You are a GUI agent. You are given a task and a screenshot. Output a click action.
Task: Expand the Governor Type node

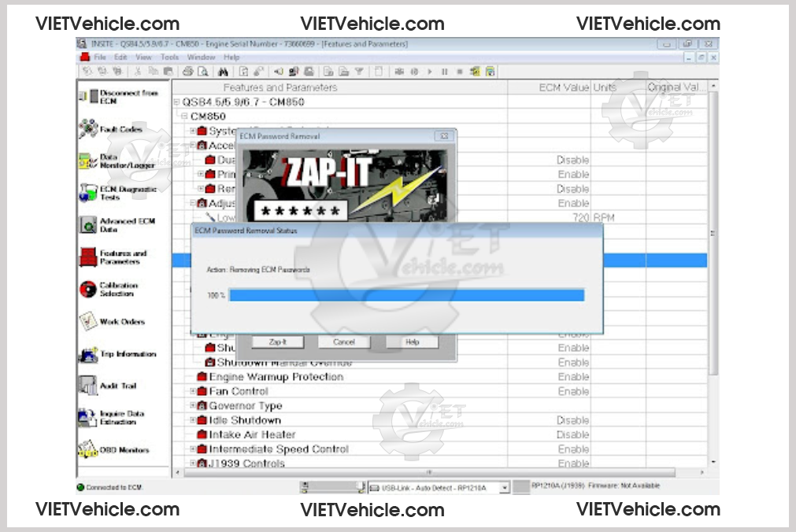pyautogui.click(x=193, y=406)
